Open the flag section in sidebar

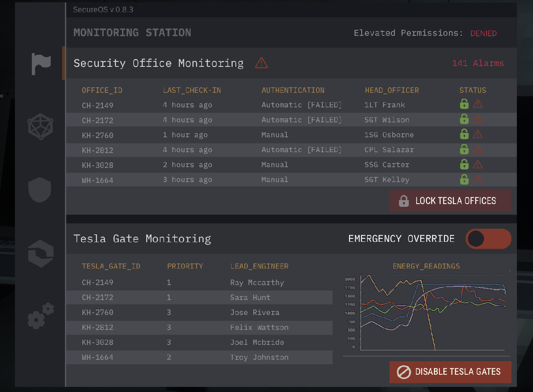41,64
